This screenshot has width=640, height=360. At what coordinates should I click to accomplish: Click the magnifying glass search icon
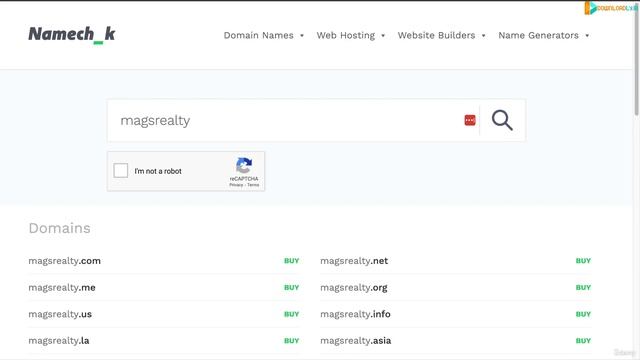coord(502,120)
